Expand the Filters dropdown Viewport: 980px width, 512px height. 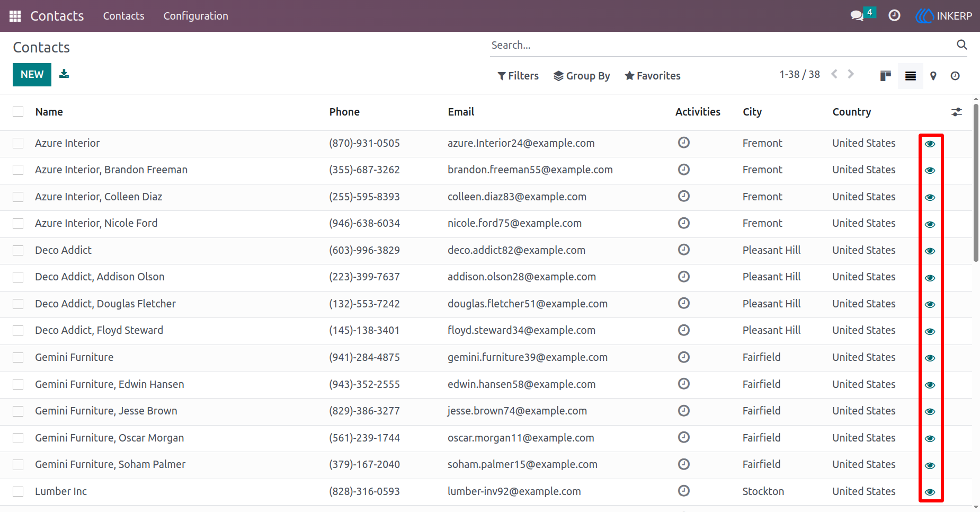518,76
